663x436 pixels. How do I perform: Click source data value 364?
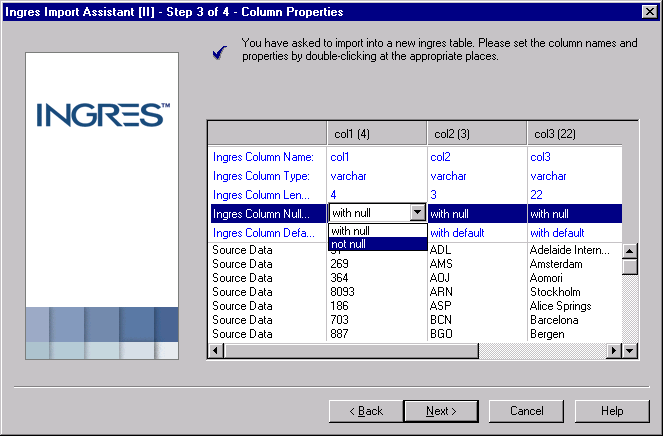(x=339, y=278)
